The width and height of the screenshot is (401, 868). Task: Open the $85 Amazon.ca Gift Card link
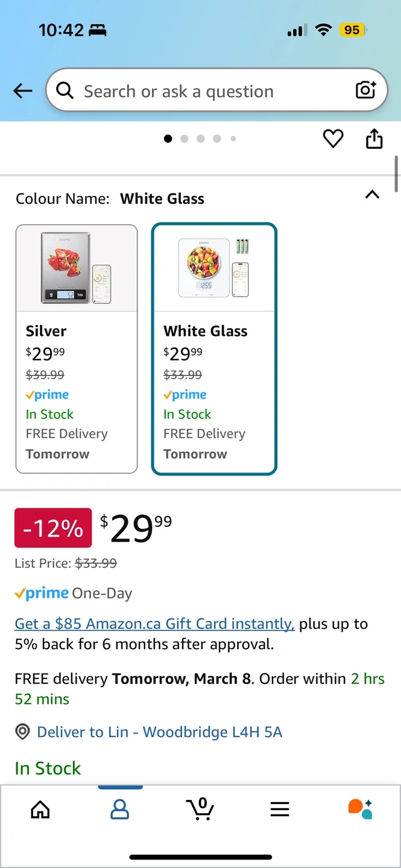[x=154, y=624]
